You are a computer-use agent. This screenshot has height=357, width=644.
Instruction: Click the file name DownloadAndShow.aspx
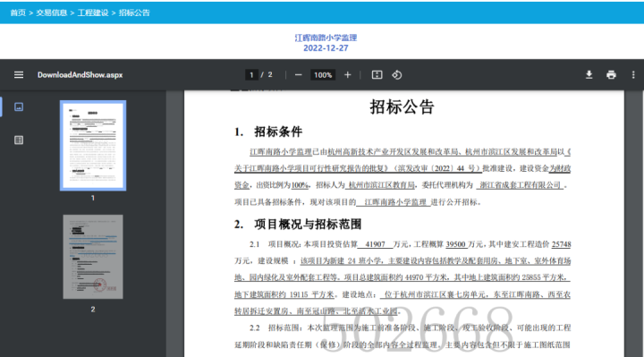click(x=80, y=75)
